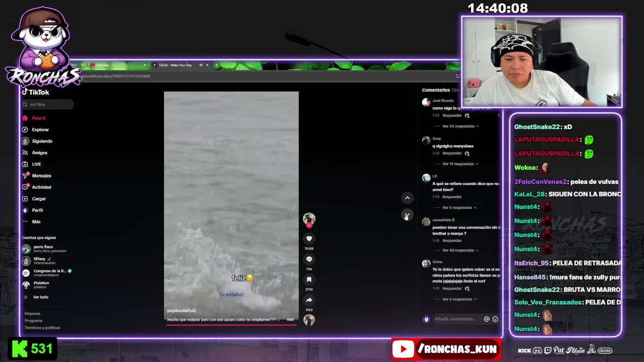644x362 pixels.
Task: Reply to Grima's comment
Action: click(x=452, y=289)
